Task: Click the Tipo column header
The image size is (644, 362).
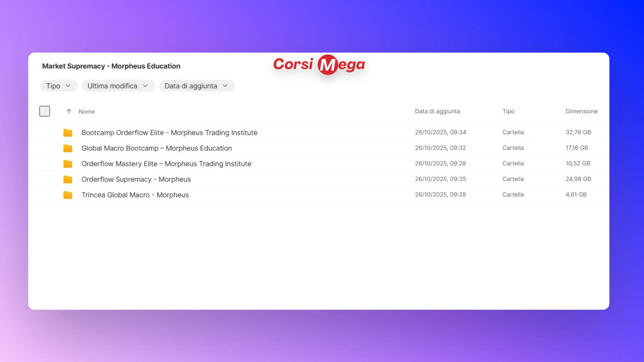Action: (x=508, y=111)
